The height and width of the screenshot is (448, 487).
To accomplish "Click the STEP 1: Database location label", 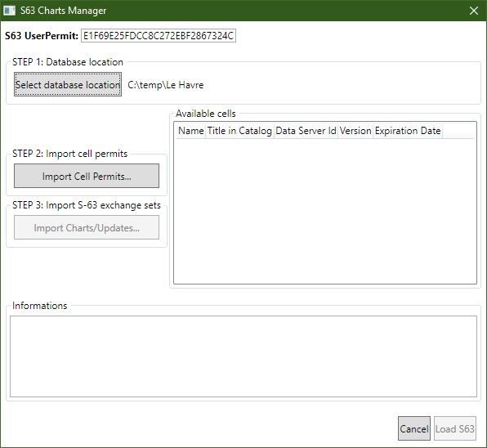I will (68, 62).
